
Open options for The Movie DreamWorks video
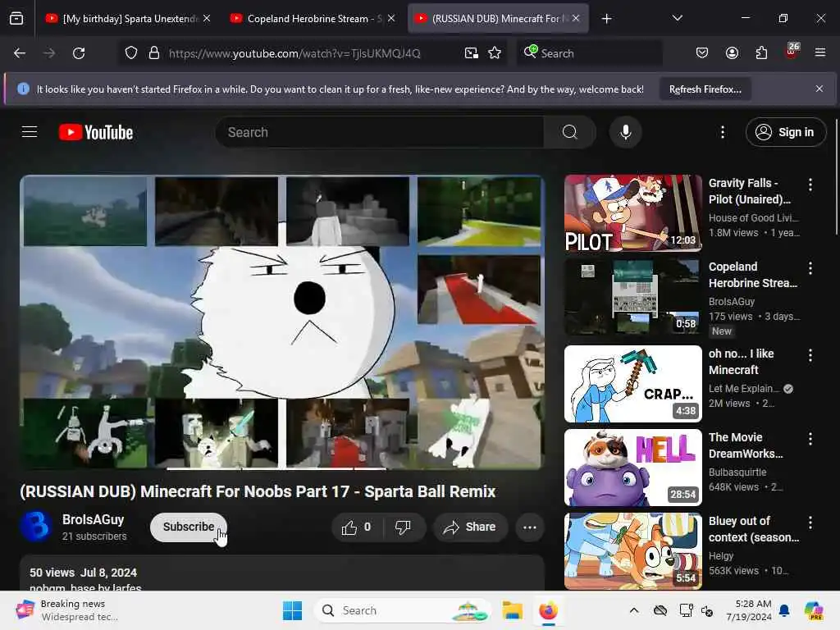point(810,440)
